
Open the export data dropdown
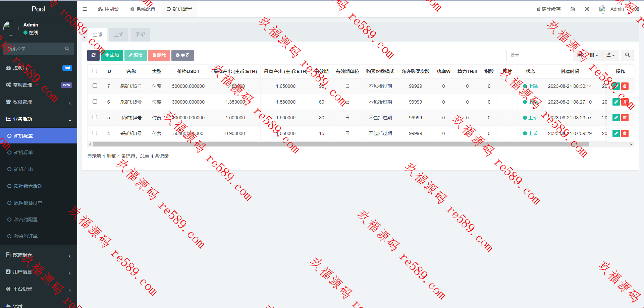click(x=610, y=55)
